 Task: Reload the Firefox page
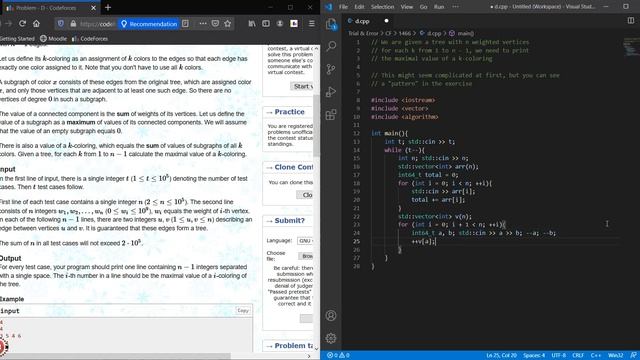pos(22,24)
